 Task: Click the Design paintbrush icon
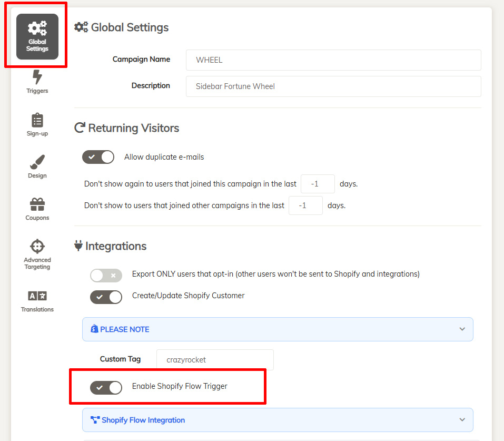point(37,162)
